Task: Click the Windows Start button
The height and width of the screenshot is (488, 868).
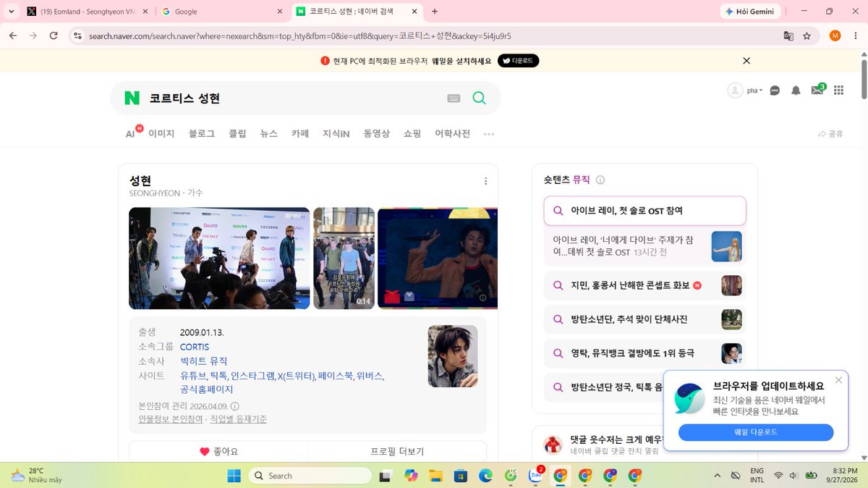Action: click(x=234, y=476)
